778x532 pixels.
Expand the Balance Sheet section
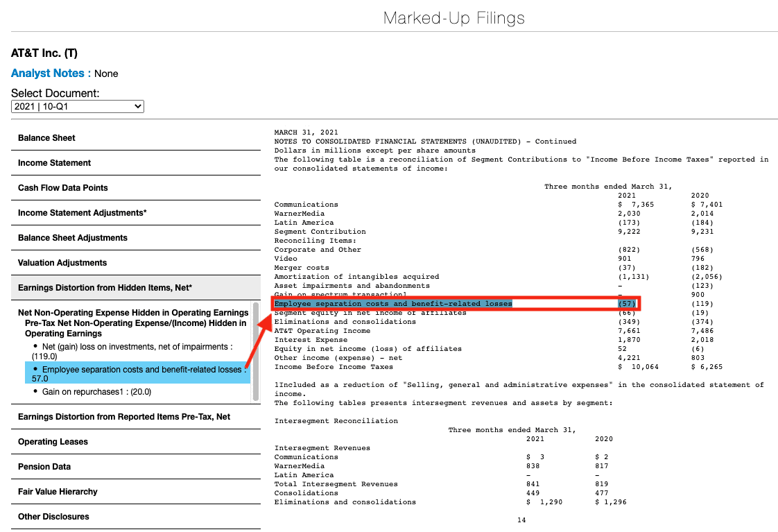tap(135, 138)
